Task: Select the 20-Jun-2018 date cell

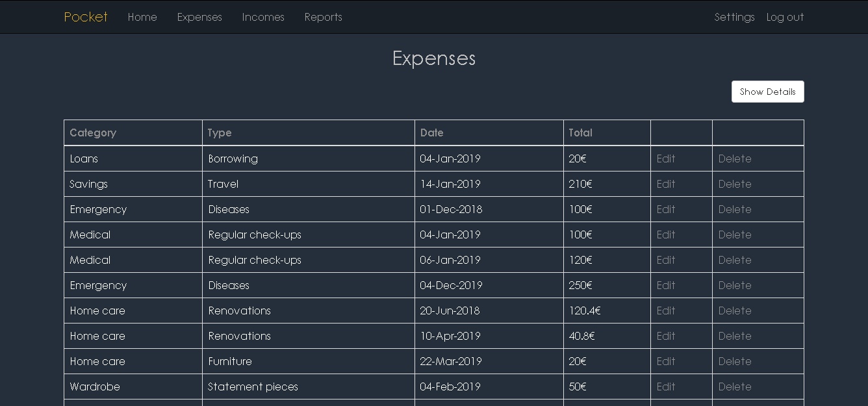Action: (x=489, y=311)
